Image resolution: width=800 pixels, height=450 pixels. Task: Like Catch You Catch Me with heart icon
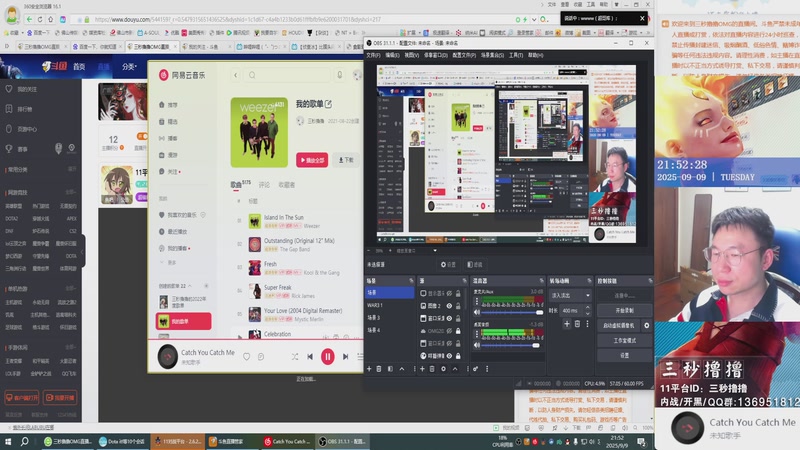(x=246, y=357)
